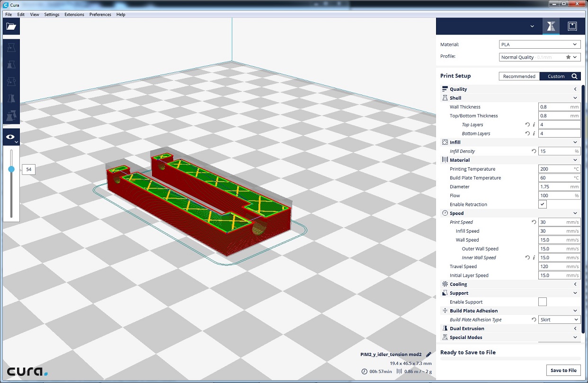
Task: Revert Inner Wall Speed to default
Action: [527, 258]
